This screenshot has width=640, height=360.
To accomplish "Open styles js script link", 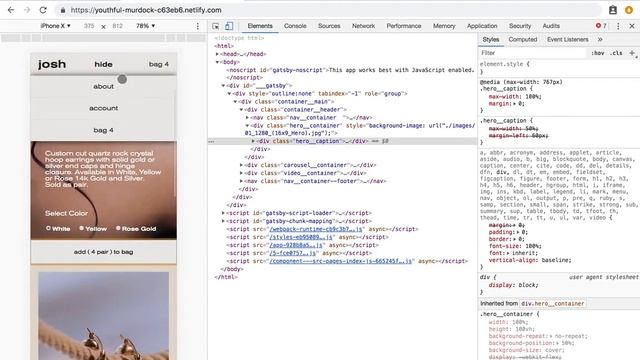I will click(x=301, y=237).
